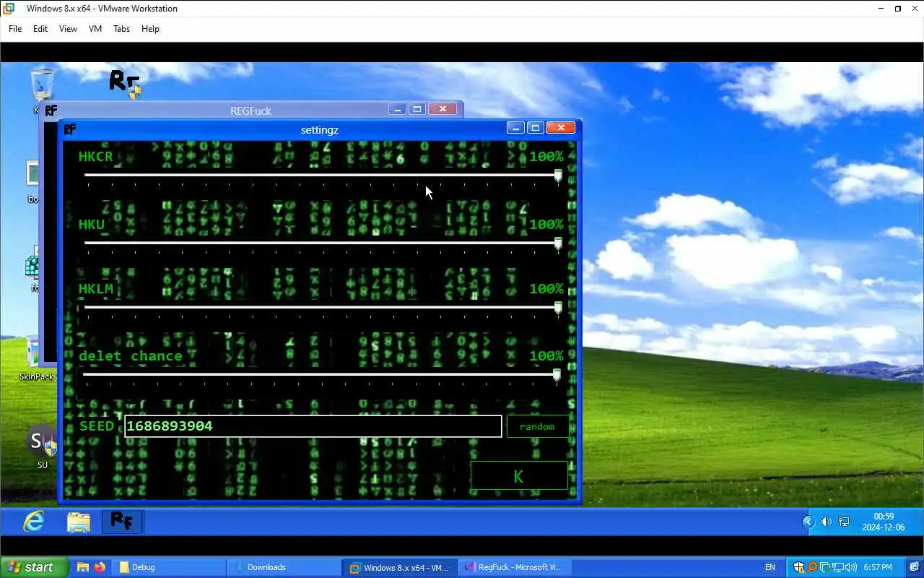The image size is (924, 578).
Task: Switch to Downloads taskbar window
Action: click(x=284, y=567)
